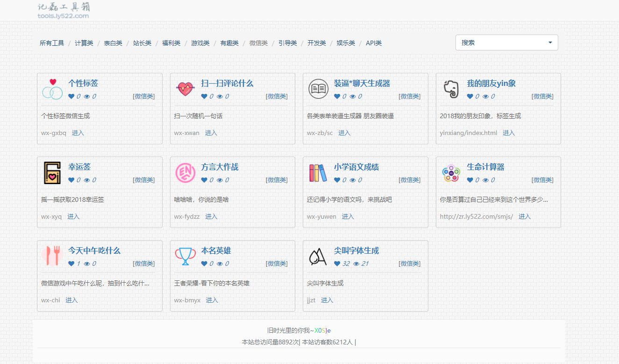The width and height of the screenshot is (619, 364).
Task: Click the heartbeat scan icon on 扫一扫评论什么
Action: [x=185, y=88]
